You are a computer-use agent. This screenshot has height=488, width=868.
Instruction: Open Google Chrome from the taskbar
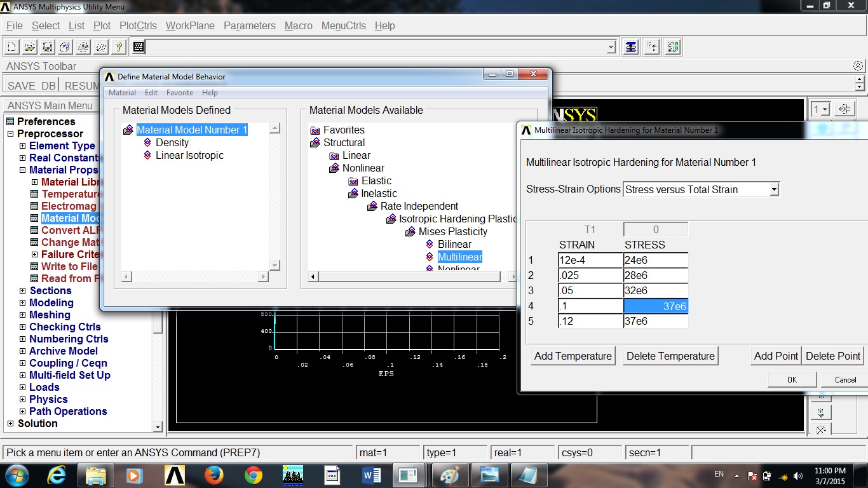(254, 475)
